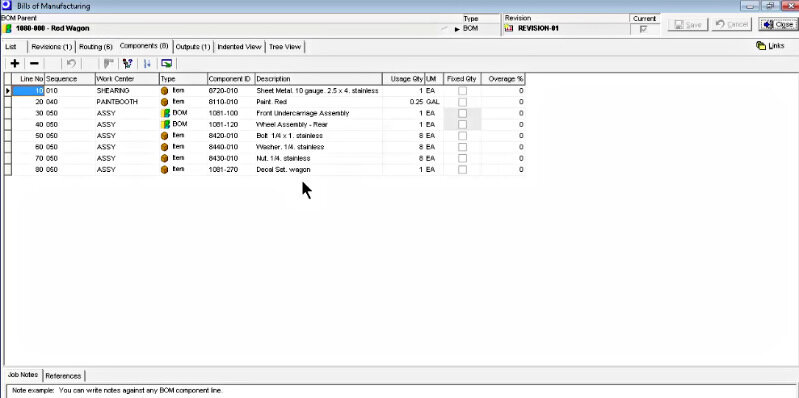Switch to the Routing (6) tab
This screenshot has width=799, height=398.
[x=95, y=47]
